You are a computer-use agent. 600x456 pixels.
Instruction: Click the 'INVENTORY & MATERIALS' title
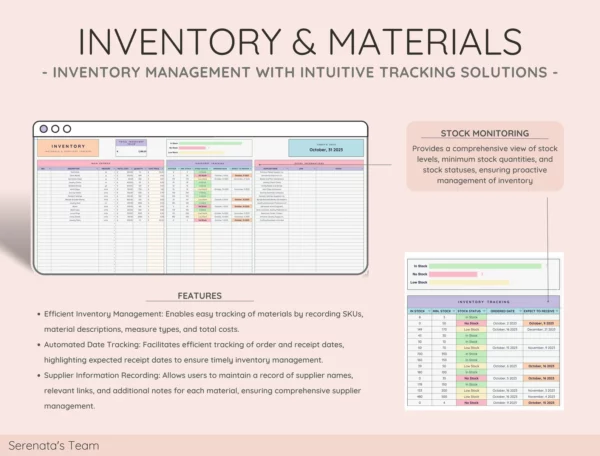[x=300, y=41]
